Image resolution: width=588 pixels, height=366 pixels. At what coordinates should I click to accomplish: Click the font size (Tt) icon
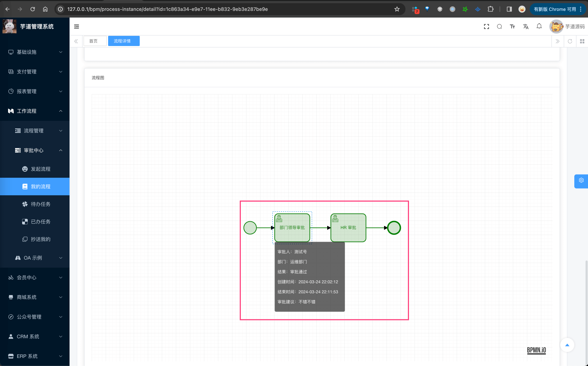(512, 26)
